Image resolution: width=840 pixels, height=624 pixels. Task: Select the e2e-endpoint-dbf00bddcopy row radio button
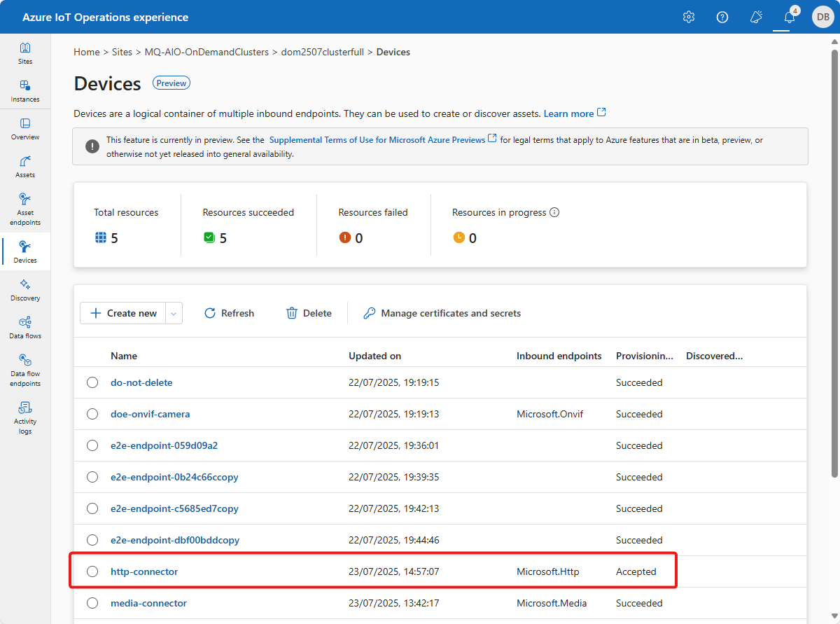[x=92, y=540]
